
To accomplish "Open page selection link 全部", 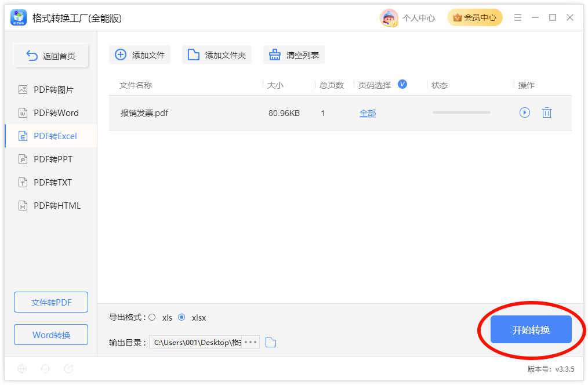I will click(368, 113).
